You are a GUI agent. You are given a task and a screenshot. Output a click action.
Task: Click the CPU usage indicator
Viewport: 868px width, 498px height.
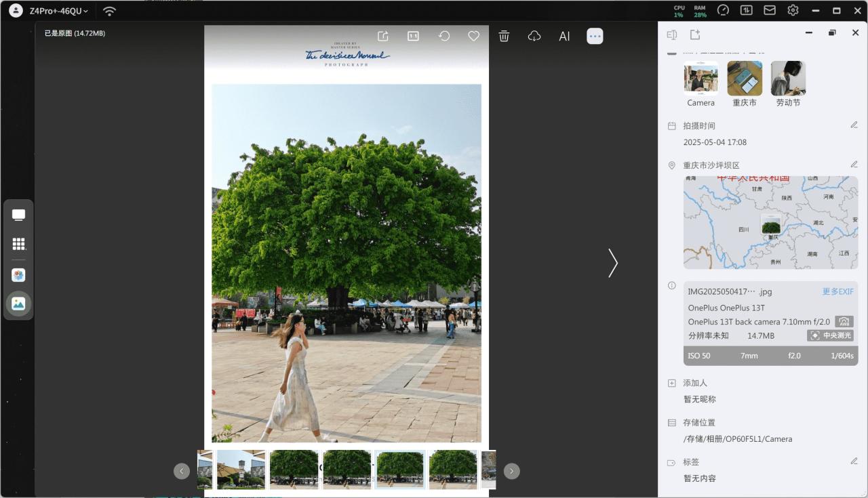679,11
